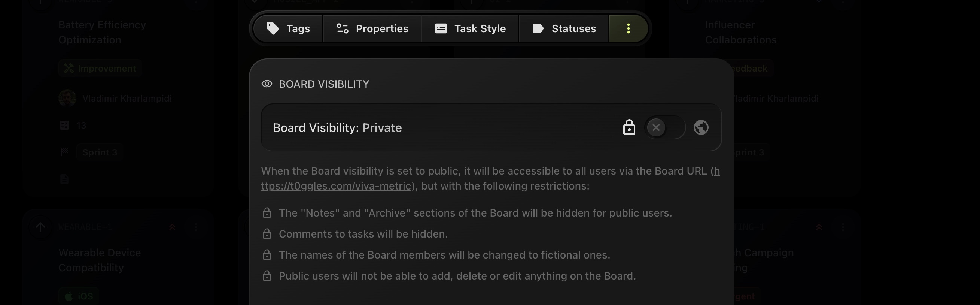Click the lock icon beside Comments restriction
980x305 pixels.
pos(267,234)
